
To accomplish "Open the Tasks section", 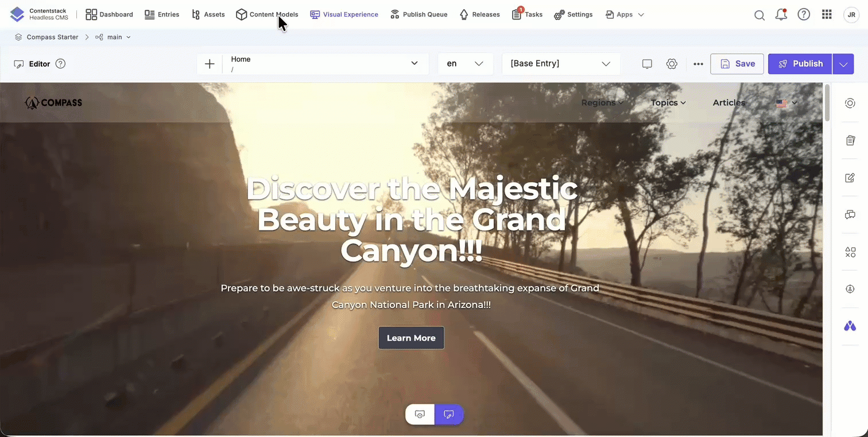I will click(x=527, y=15).
